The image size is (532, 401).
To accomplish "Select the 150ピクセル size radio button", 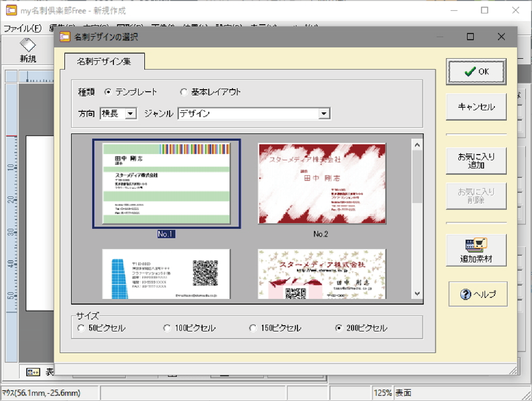I will tap(253, 328).
